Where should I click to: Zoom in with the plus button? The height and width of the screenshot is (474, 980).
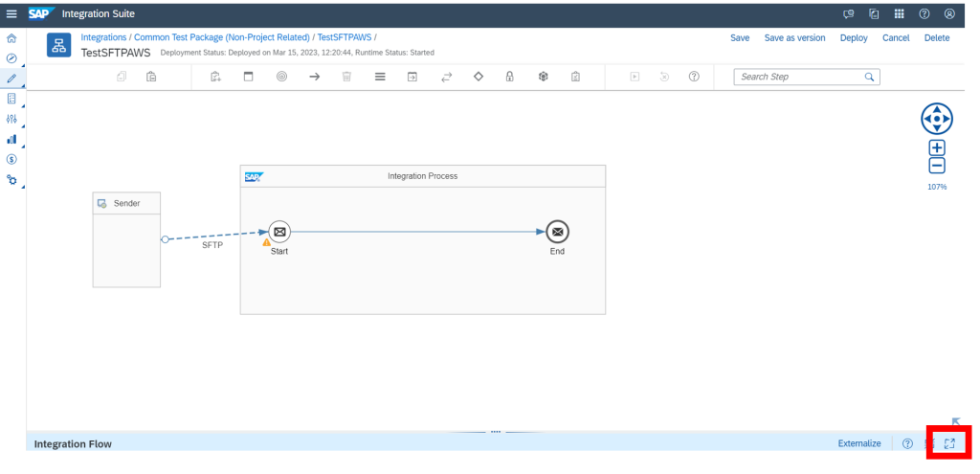pyautogui.click(x=937, y=148)
